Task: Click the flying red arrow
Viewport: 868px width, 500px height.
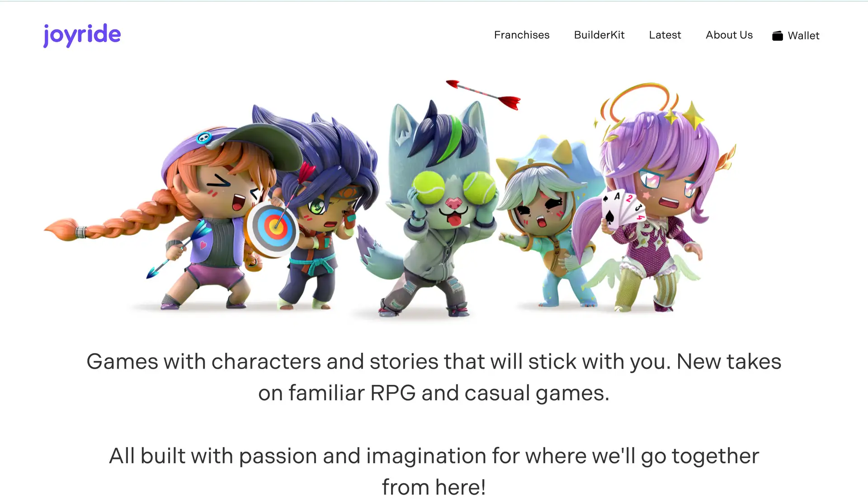Action: click(483, 94)
